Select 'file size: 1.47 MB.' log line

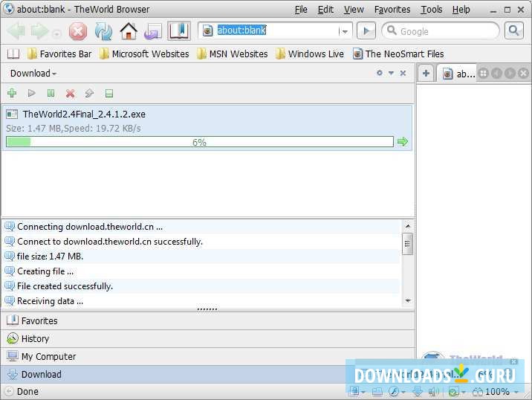tap(201, 257)
